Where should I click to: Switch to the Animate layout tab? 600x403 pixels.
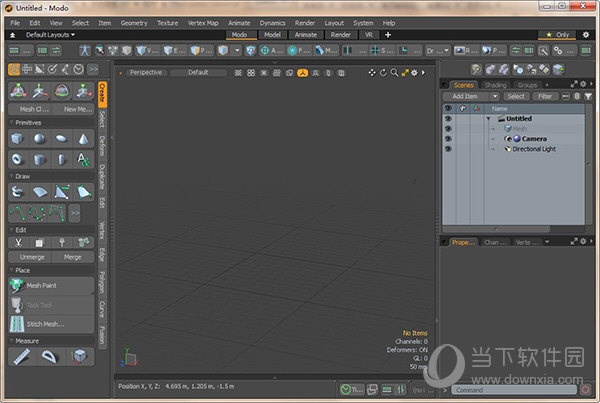click(306, 35)
